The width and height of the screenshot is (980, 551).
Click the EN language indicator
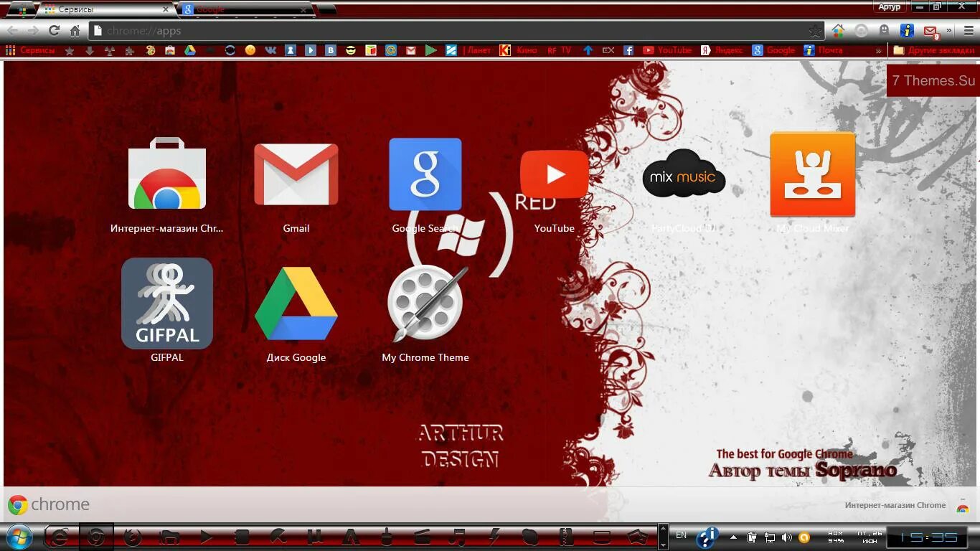click(681, 535)
